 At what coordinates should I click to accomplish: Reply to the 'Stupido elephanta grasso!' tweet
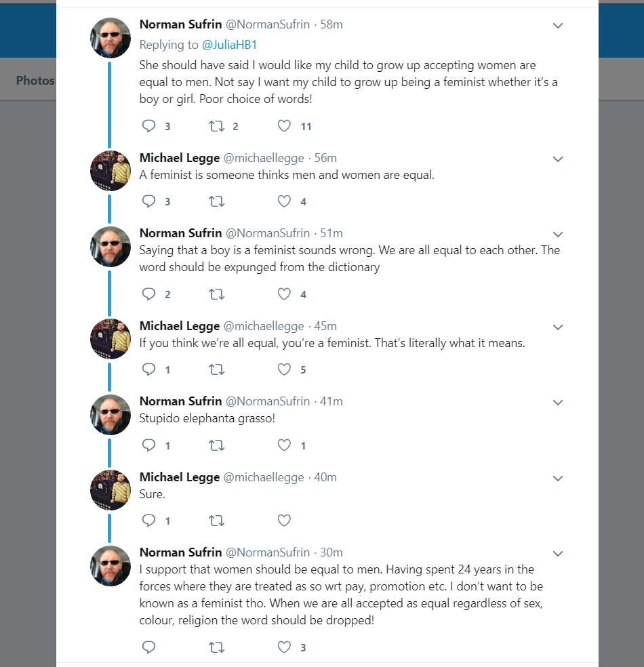(148, 445)
